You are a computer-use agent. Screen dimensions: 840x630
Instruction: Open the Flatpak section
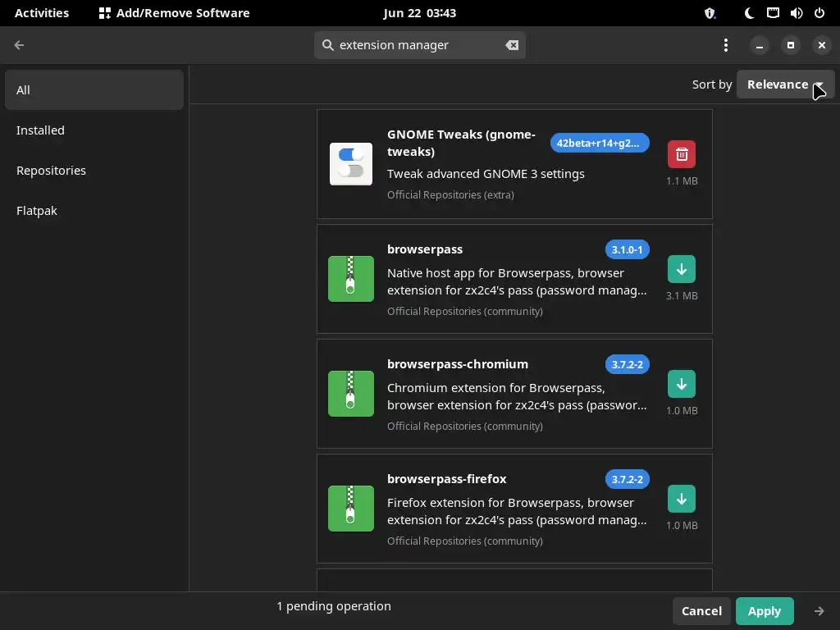[x=94, y=211]
